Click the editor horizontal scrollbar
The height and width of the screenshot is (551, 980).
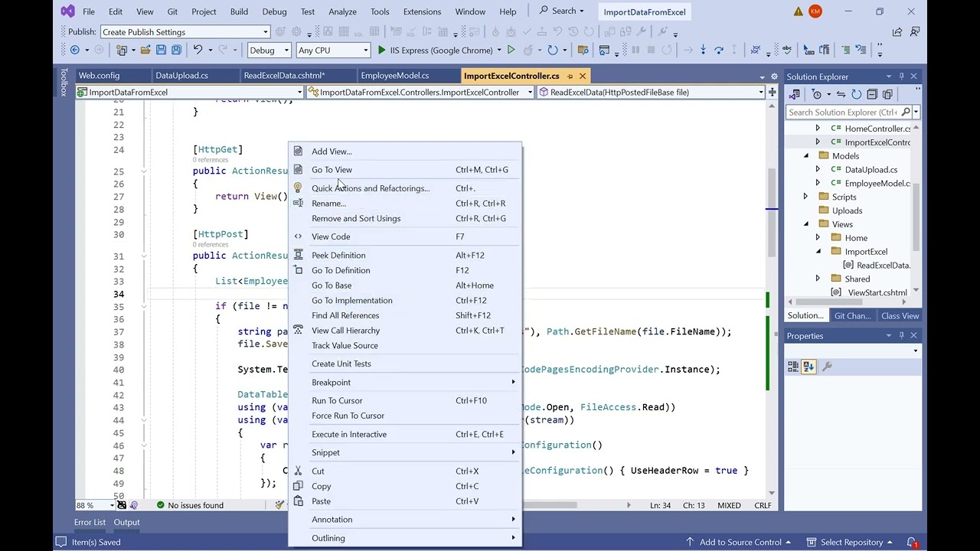point(549,505)
